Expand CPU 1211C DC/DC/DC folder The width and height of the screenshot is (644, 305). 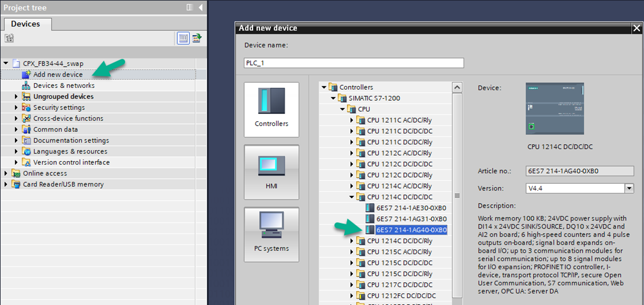[x=351, y=131]
